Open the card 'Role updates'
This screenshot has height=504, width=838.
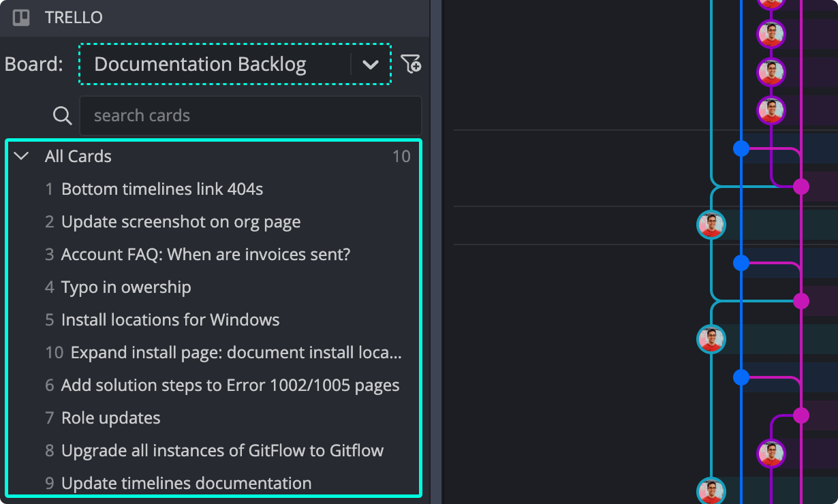point(110,418)
